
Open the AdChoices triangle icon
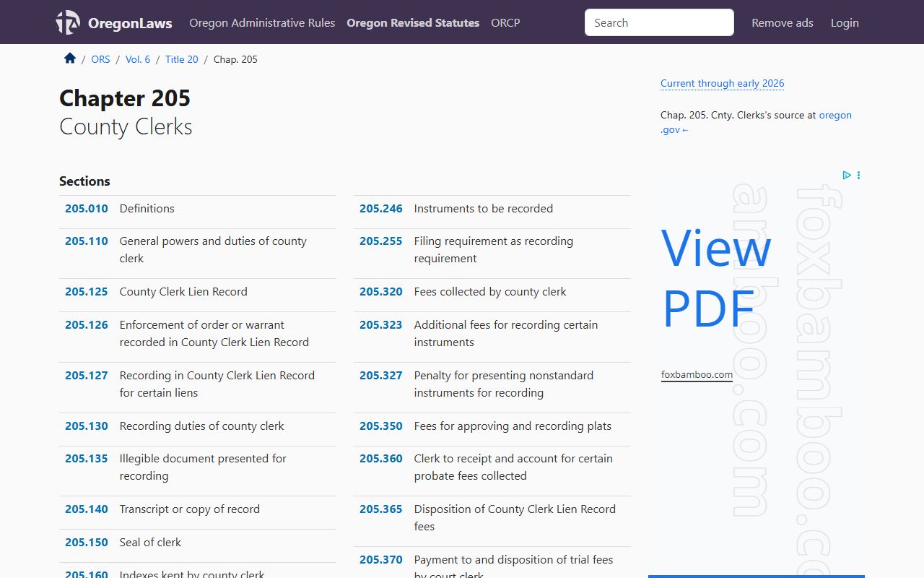847,175
